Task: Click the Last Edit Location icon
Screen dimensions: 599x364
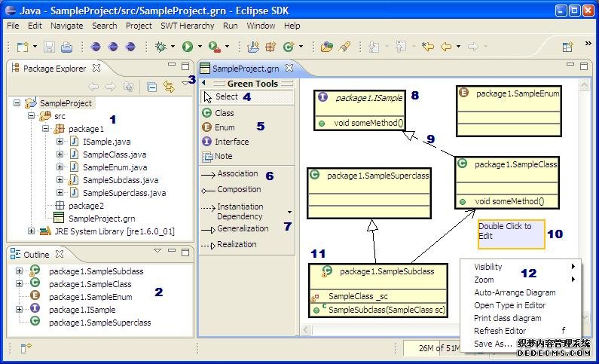Action: point(428,47)
